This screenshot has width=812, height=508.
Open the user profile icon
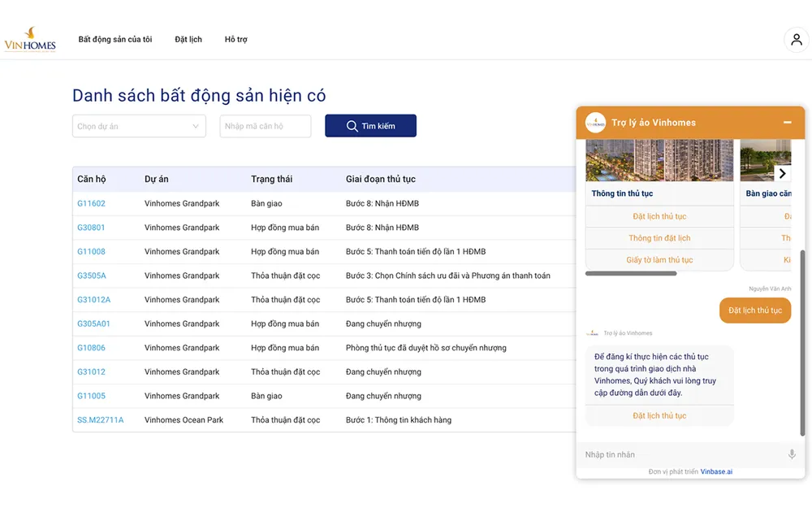(x=796, y=40)
